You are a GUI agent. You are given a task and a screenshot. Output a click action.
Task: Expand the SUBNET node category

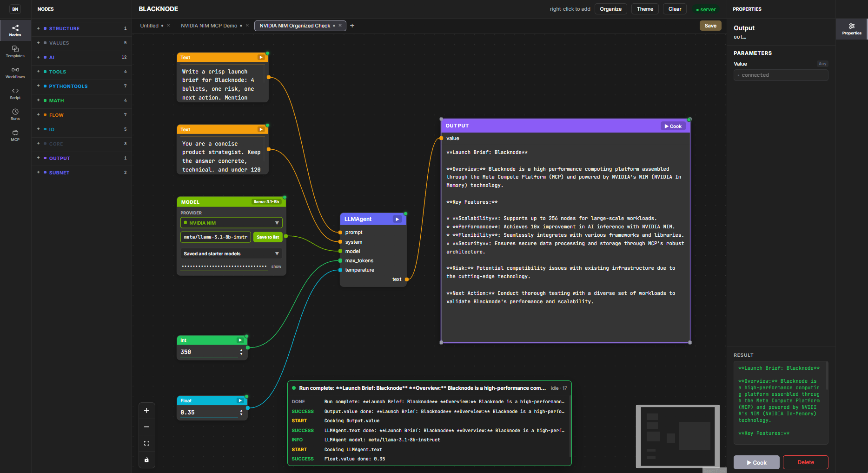click(81, 173)
